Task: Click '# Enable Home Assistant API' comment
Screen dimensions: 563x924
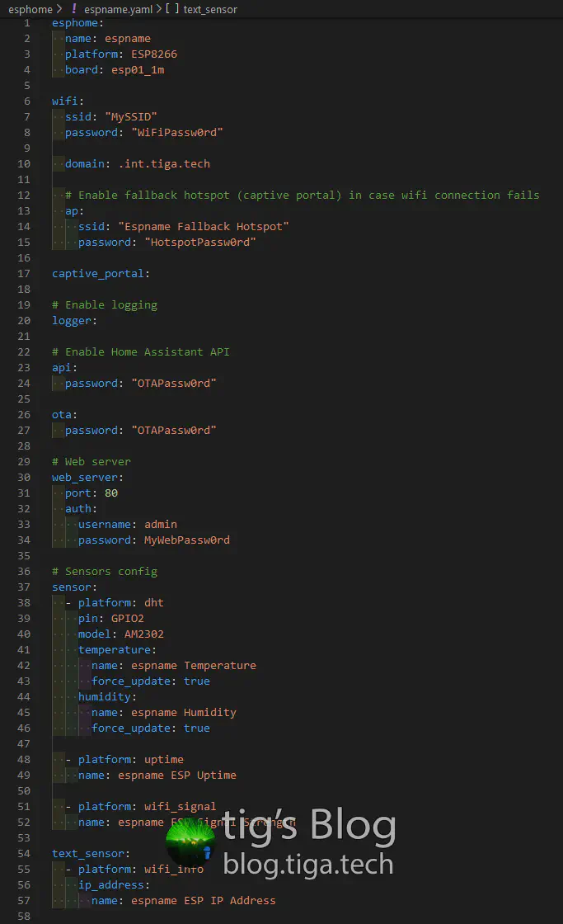Action: coord(141,351)
